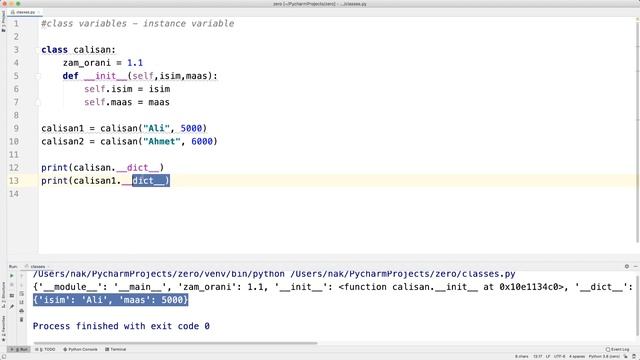
Task: Click '__init__' method name on line 5
Action: point(106,76)
